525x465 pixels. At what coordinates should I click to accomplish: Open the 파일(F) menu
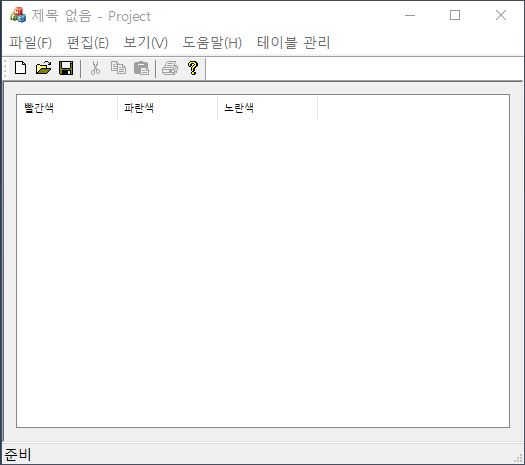click(30, 43)
